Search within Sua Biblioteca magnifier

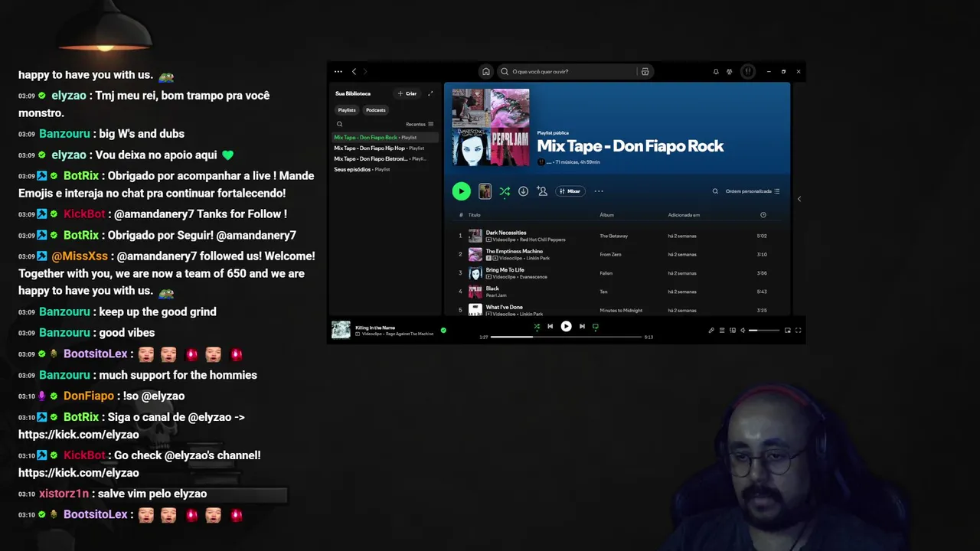point(339,124)
